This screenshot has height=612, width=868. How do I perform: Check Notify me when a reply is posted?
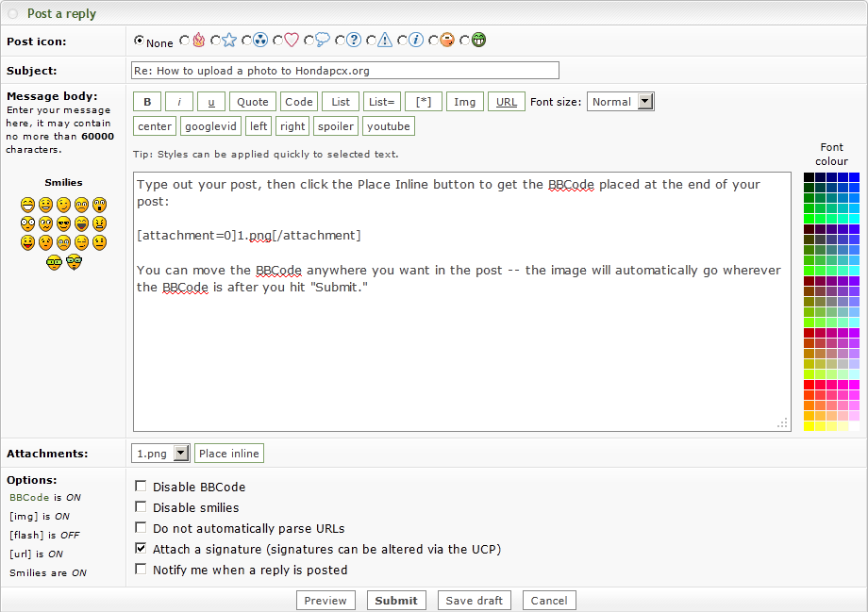point(141,570)
